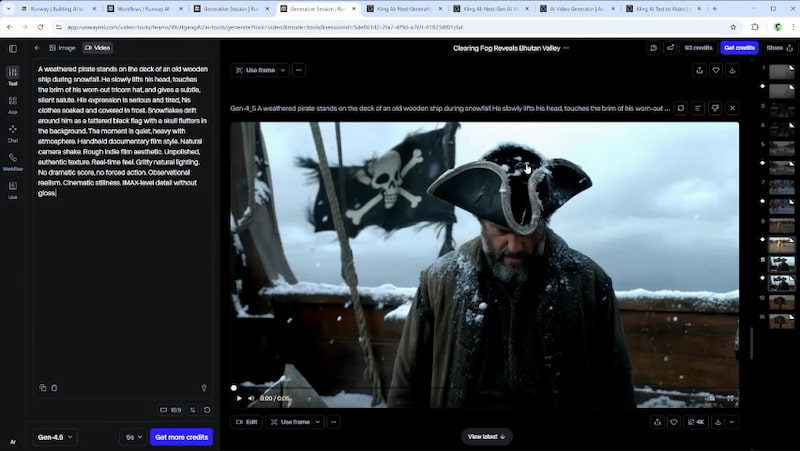Screen dimensions: 800x451
Task: Click the lightbulb icon under the prompt
Action: pos(204,388)
